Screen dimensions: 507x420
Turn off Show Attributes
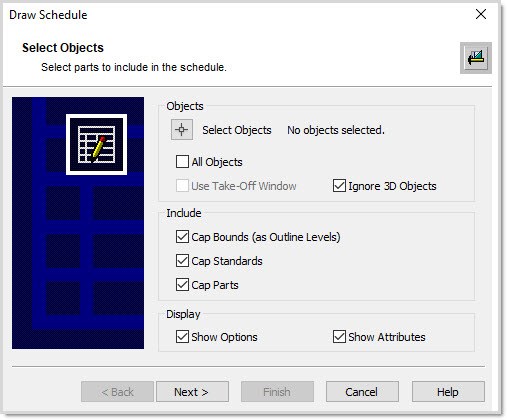pos(339,337)
